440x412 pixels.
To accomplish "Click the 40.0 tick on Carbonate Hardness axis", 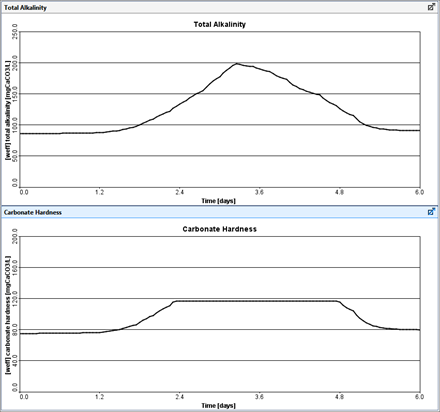I will coord(15,360).
